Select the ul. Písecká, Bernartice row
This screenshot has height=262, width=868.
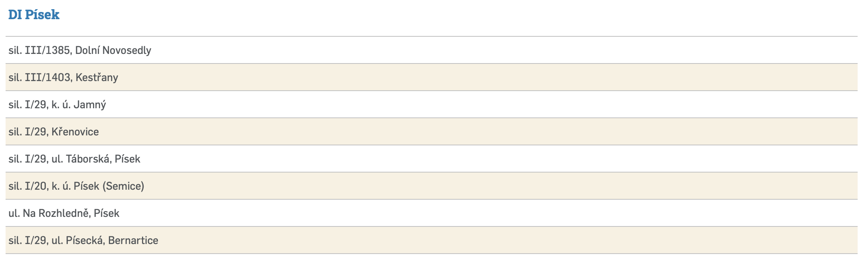[83, 240]
